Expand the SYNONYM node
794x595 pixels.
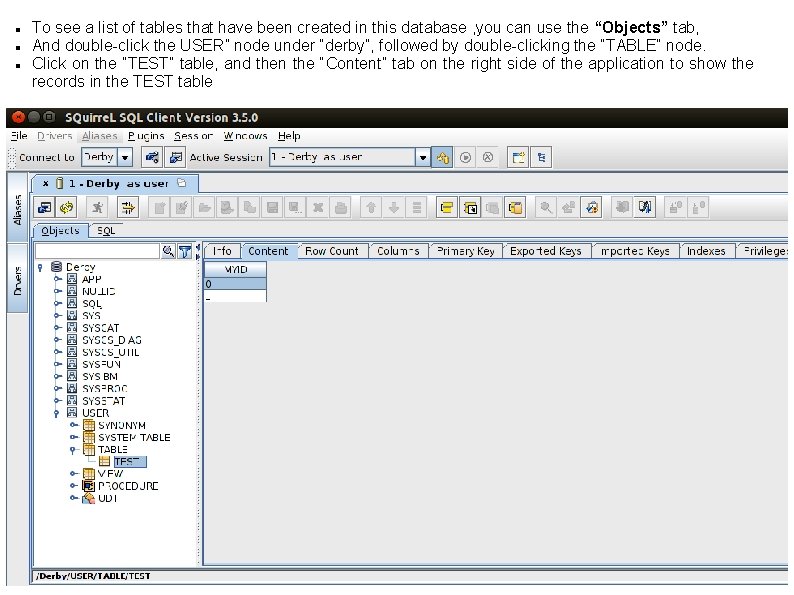point(74,425)
